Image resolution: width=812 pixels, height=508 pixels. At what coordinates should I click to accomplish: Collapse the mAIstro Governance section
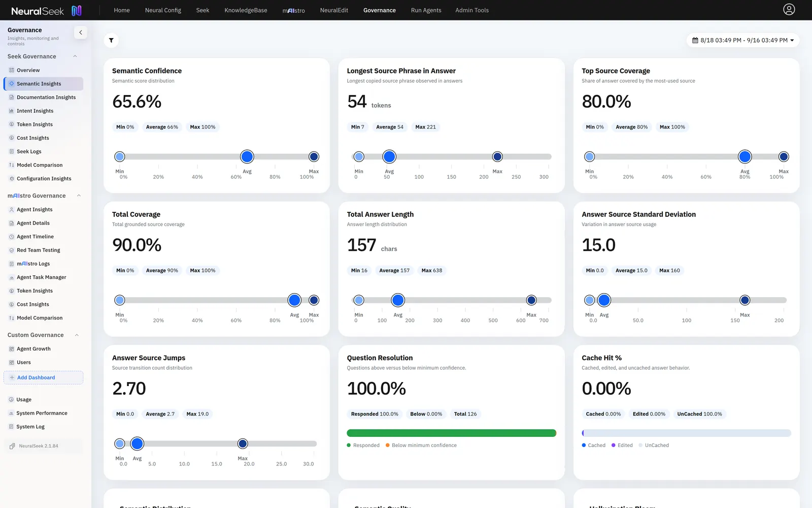pyautogui.click(x=79, y=196)
